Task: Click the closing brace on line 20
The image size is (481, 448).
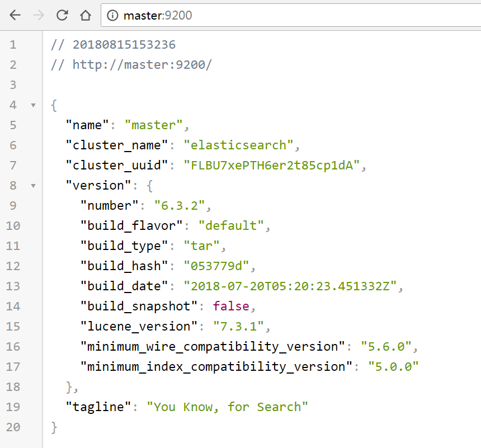Action: coord(54,427)
